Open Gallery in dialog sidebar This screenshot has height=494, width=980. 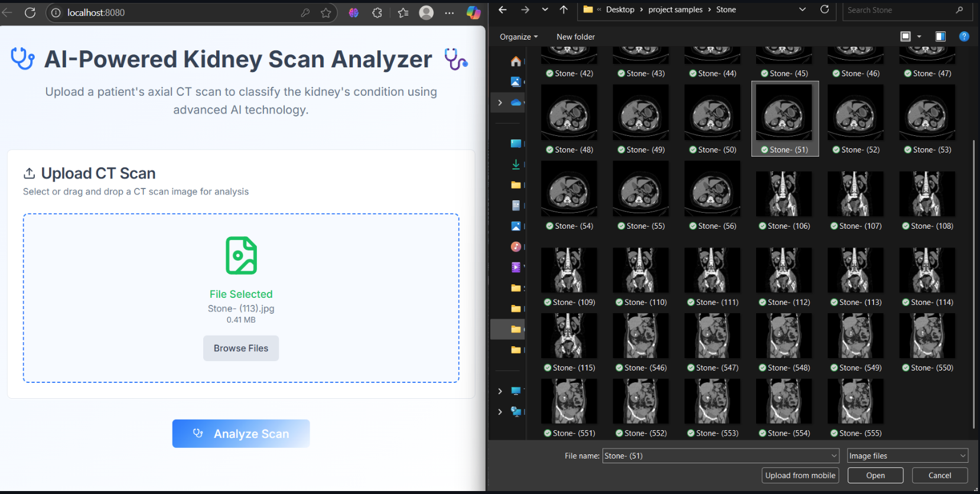point(516,82)
